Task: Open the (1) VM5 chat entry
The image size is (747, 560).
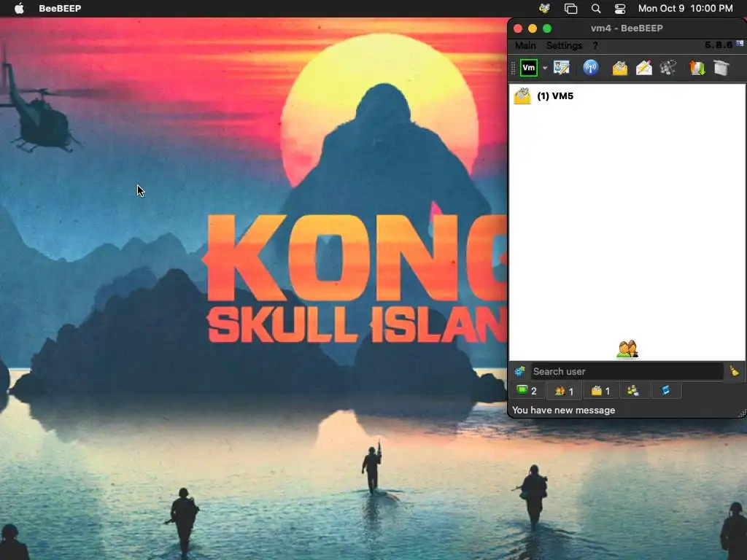Action: pos(627,96)
